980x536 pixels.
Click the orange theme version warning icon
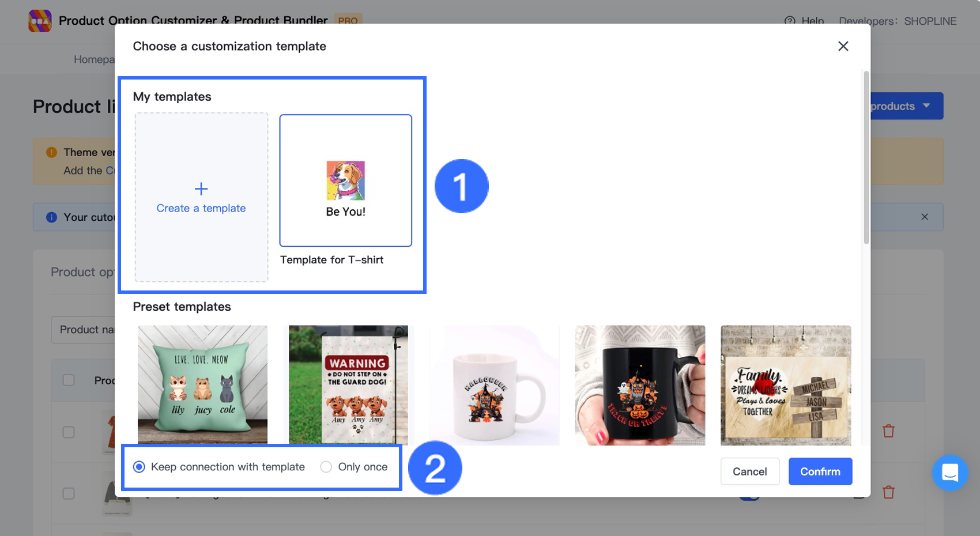(51, 152)
